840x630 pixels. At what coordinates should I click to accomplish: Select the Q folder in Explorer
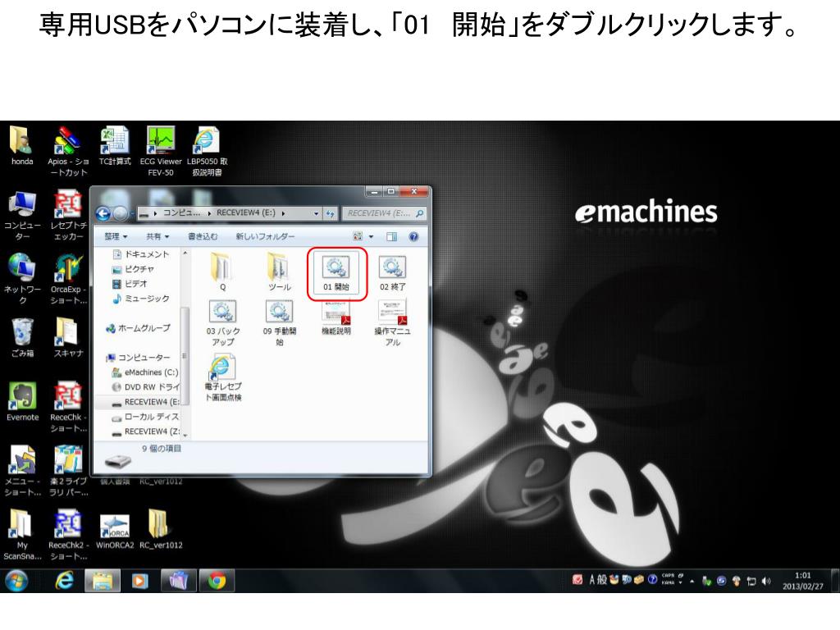(x=223, y=272)
